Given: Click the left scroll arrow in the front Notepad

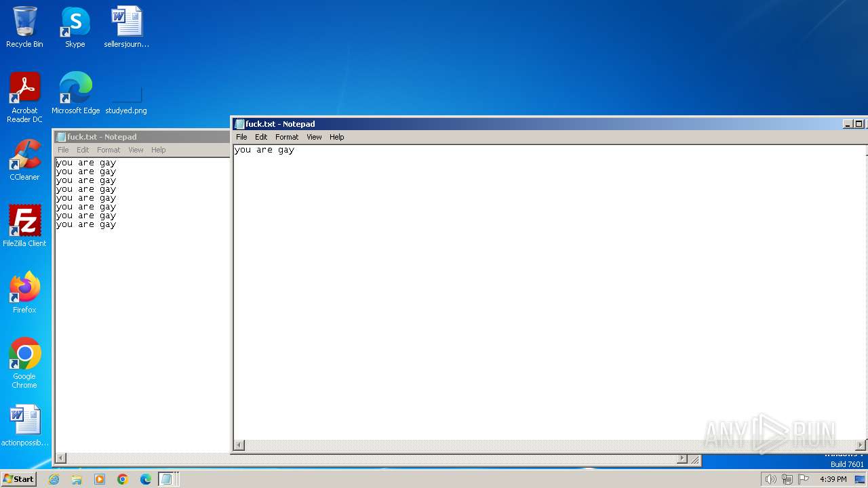Looking at the screenshot, I should coord(239,445).
